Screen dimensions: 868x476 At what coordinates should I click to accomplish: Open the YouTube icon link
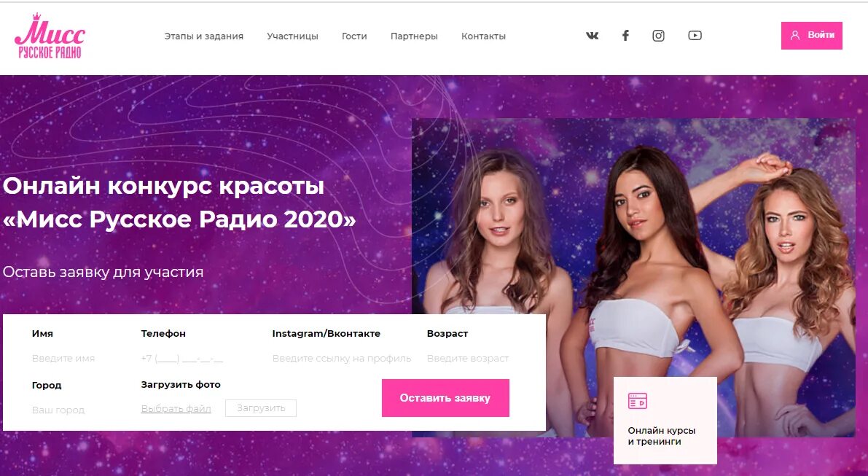pos(695,36)
